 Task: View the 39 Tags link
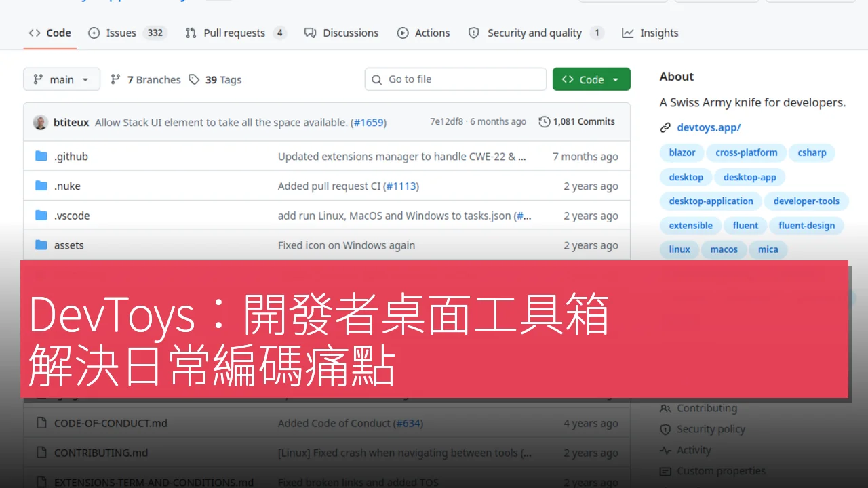215,80
